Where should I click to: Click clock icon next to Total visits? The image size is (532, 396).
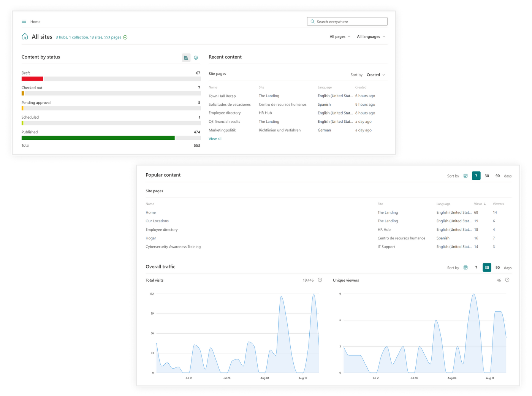(x=320, y=280)
